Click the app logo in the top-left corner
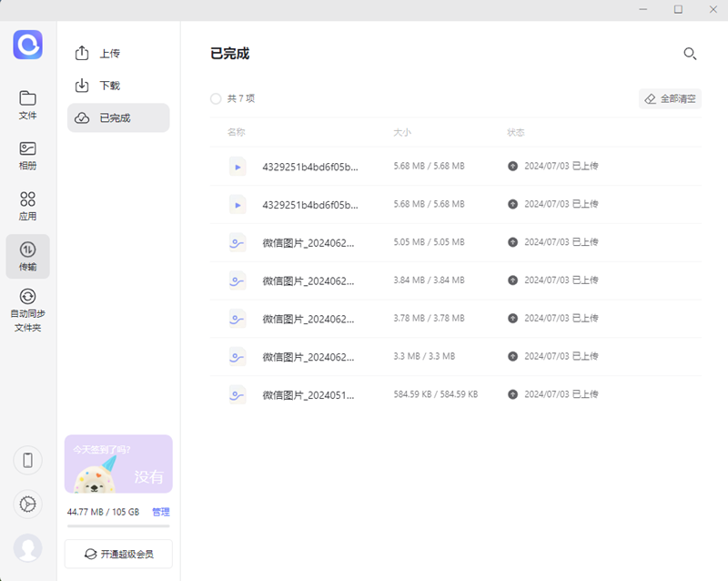This screenshot has height=581, width=728. [28, 46]
